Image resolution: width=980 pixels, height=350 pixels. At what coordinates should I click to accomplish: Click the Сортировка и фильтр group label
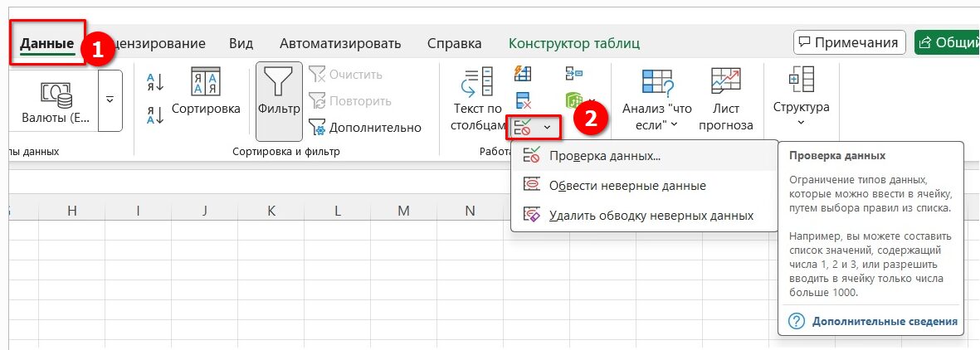(x=286, y=151)
